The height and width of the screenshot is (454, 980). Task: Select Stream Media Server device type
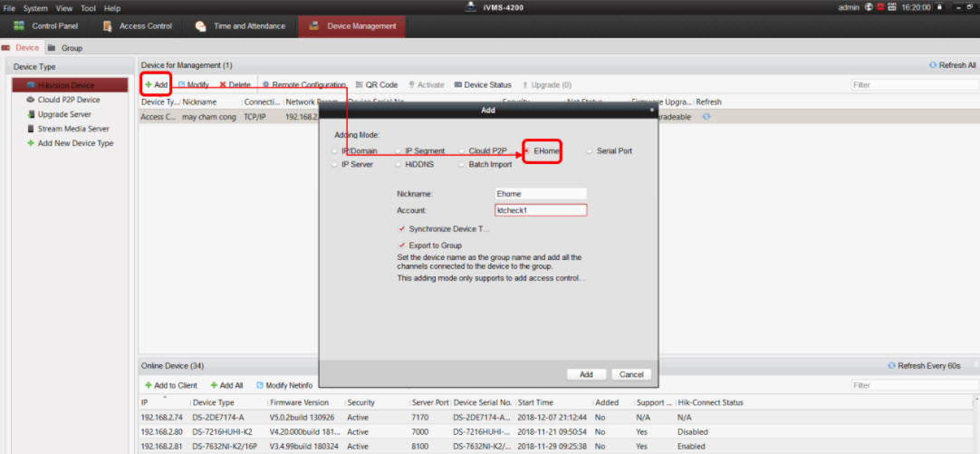pyautogui.click(x=72, y=129)
